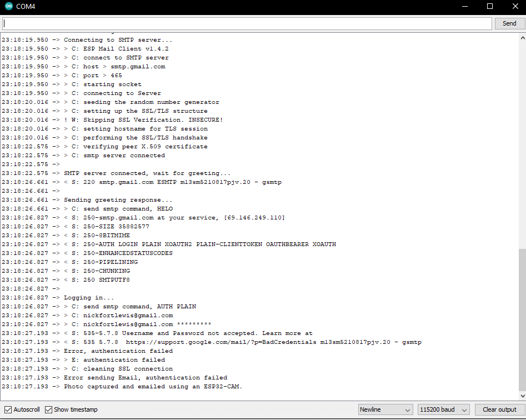
Task: Click the Clear output button
Action: point(499,409)
